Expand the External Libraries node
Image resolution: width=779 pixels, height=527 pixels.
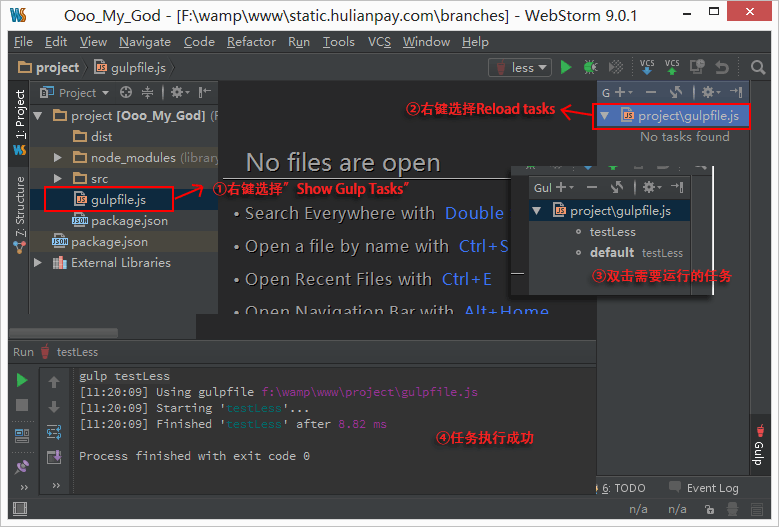39,263
